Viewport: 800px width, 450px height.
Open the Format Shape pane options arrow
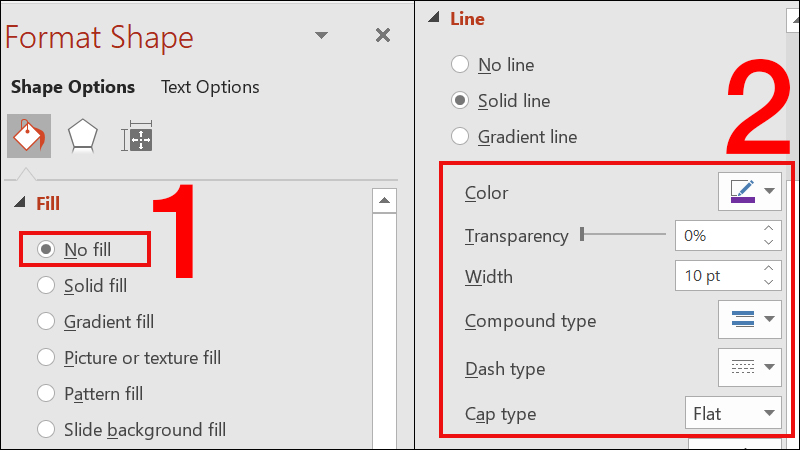pyautogui.click(x=321, y=36)
